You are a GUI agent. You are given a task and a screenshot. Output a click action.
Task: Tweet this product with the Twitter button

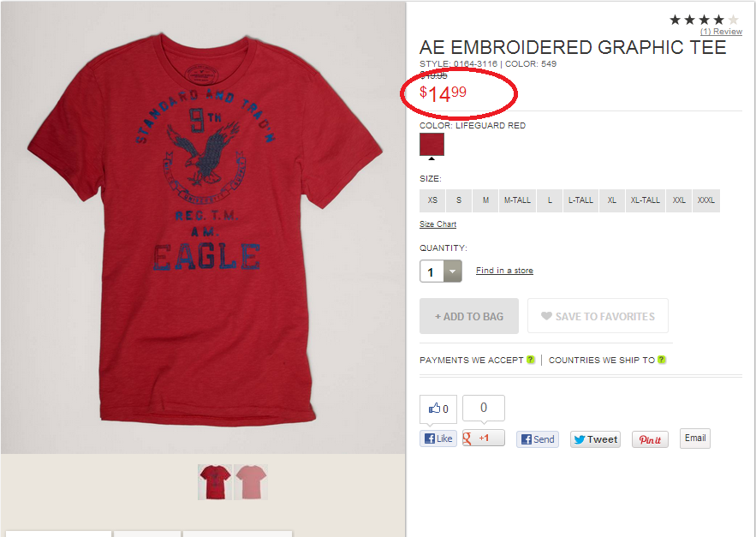point(595,439)
